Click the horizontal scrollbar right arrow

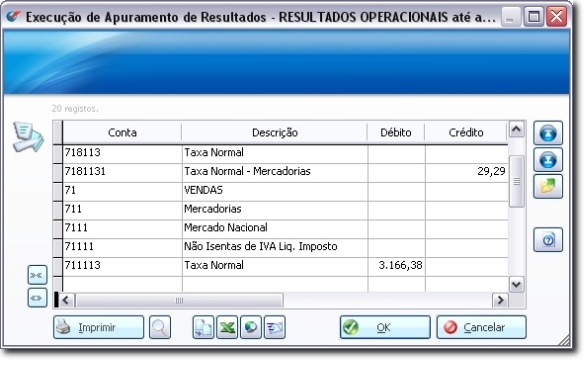click(x=500, y=300)
